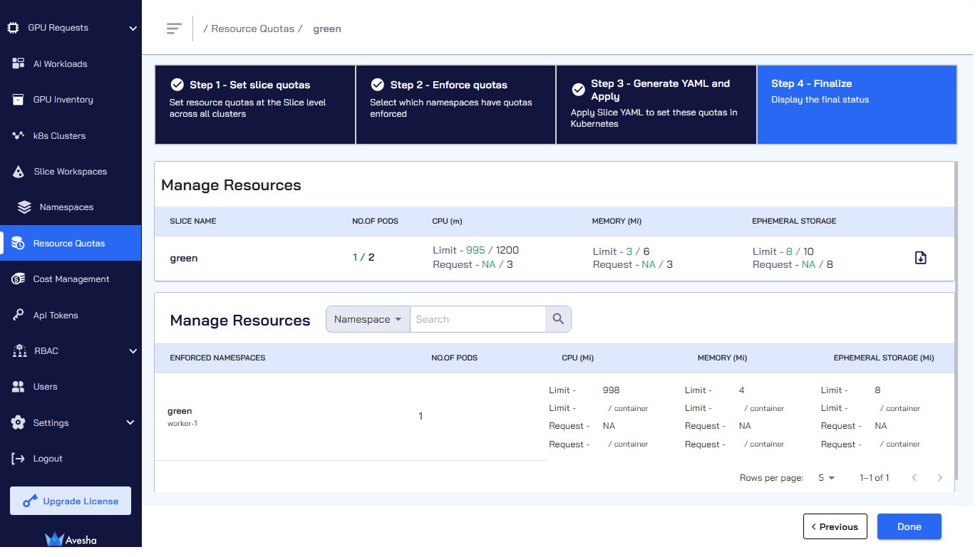Click the green slice name cell
This screenshot has width=980, height=557.
(184, 258)
